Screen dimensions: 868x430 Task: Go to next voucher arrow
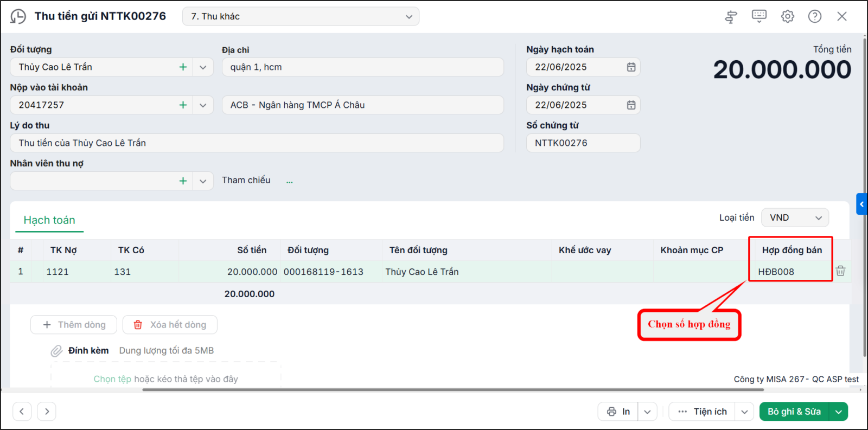(47, 412)
